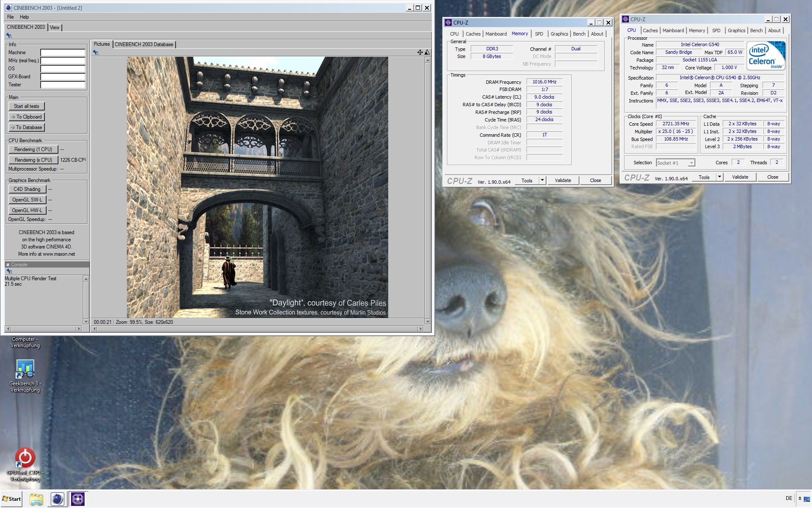Click the triangle icon beside the crosshair
Image resolution: width=812 pixels, height=508 pixels.
[427, 52]
